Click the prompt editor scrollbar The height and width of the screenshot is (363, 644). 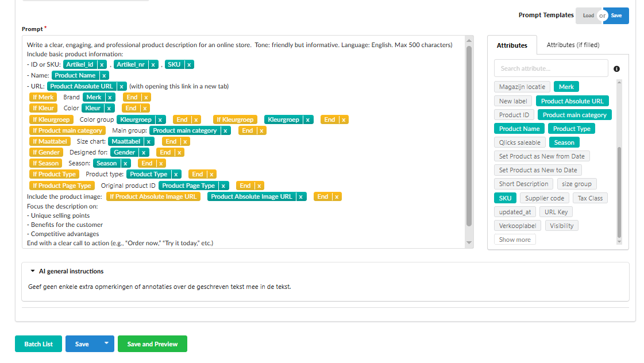tap(469, 136)
